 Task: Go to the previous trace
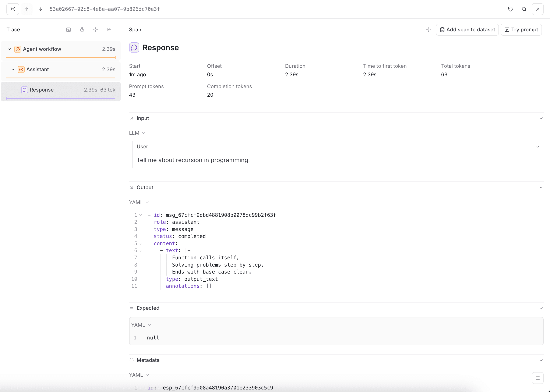pos(27,9)
